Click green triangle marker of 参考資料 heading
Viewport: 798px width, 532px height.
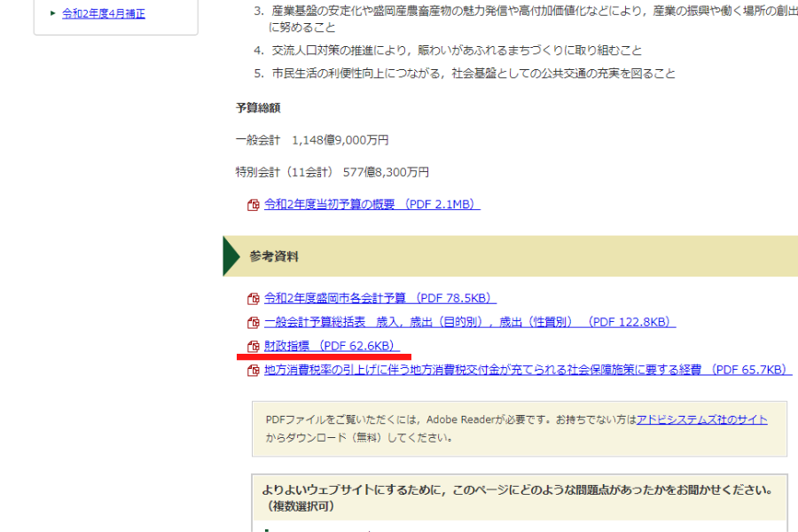tap(231, 256)
